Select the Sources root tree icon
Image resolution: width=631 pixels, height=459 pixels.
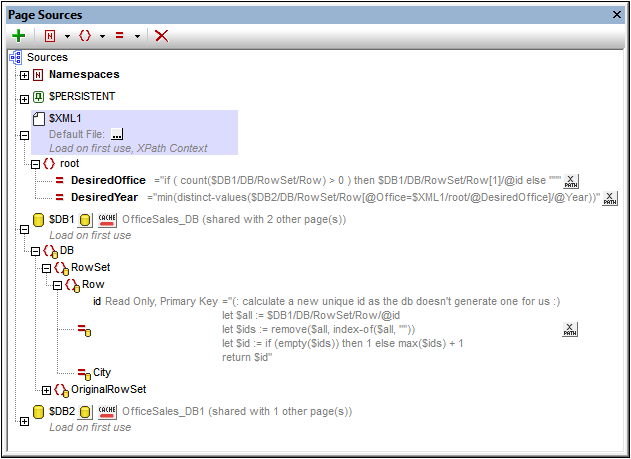[15, 58]
